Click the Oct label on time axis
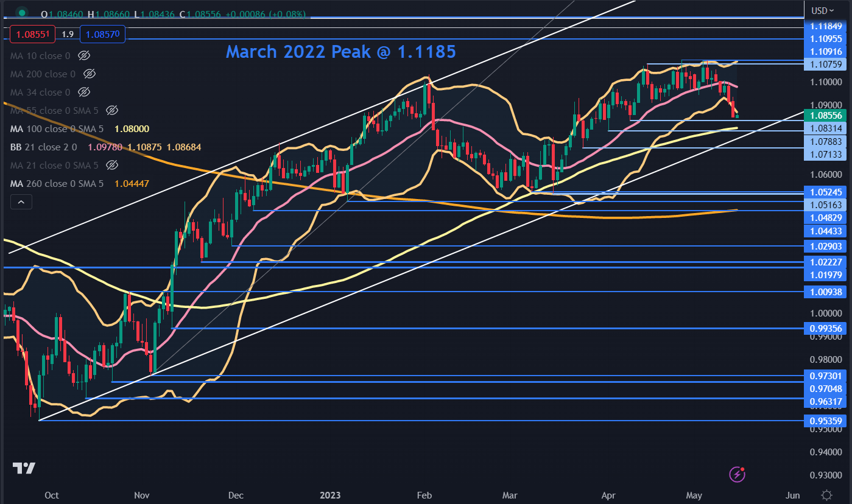The width and height of the screenshot is (852, 504). pyautogui.click(x=52, y=495)
